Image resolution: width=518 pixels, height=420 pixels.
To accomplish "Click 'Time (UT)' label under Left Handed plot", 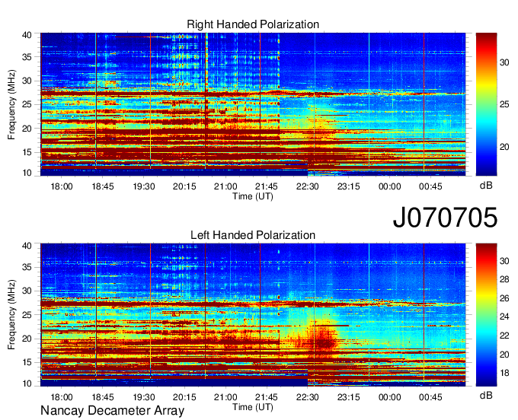I will click(x=253, y=407).
